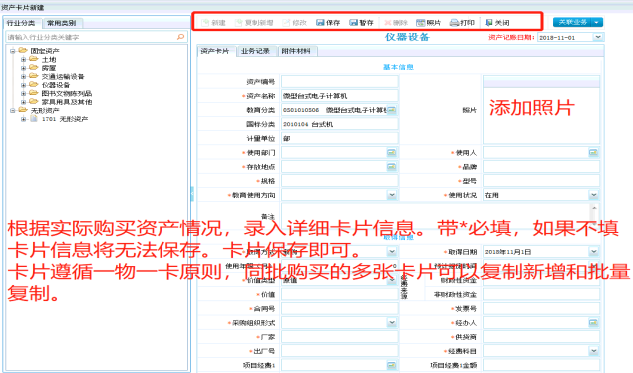633x373 pixels.
Task: Click the 计量单位 input field
Action: (x=340, y=138)
